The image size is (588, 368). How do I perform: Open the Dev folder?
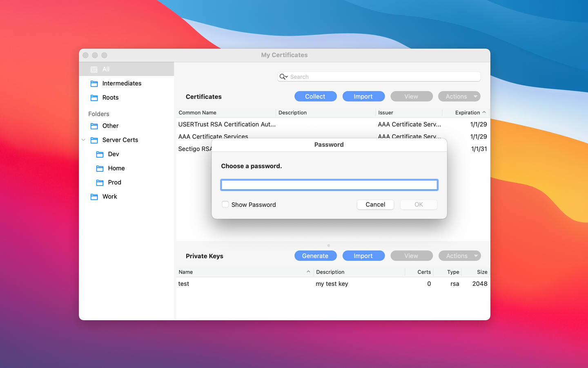(112, 154)
